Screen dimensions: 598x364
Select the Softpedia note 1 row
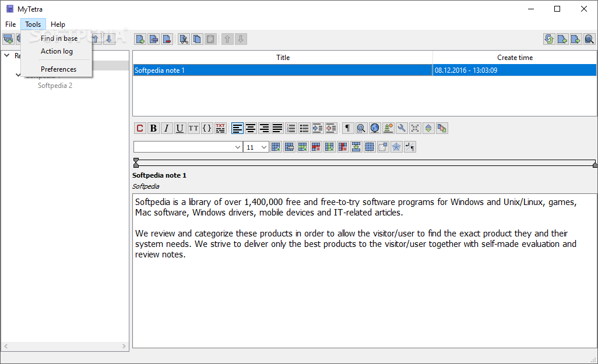(365, 70)
